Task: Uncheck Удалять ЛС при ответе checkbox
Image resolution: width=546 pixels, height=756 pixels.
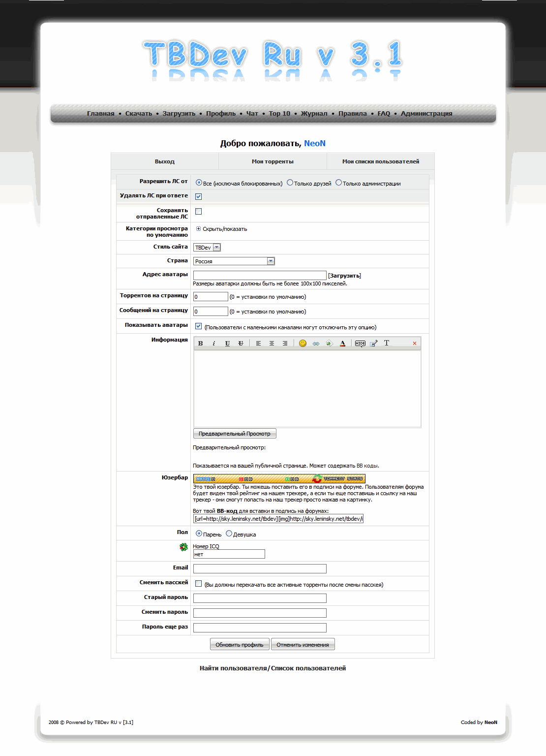Action: click(x=199, y=196)
